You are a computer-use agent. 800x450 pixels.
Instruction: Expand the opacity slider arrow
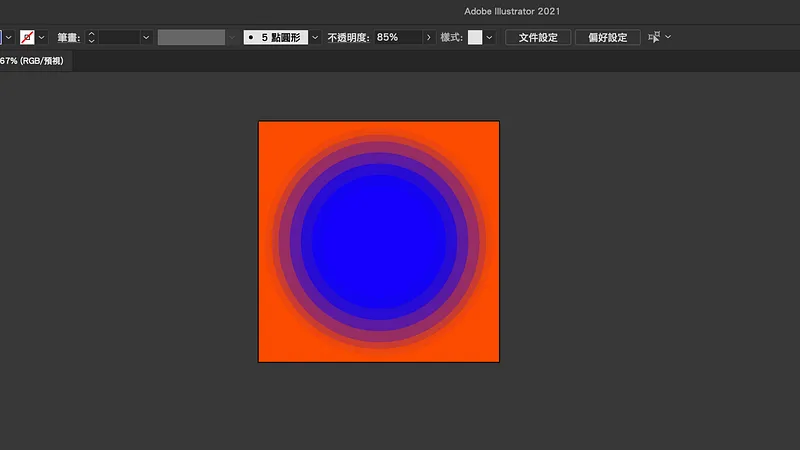(x=429, y=37)
